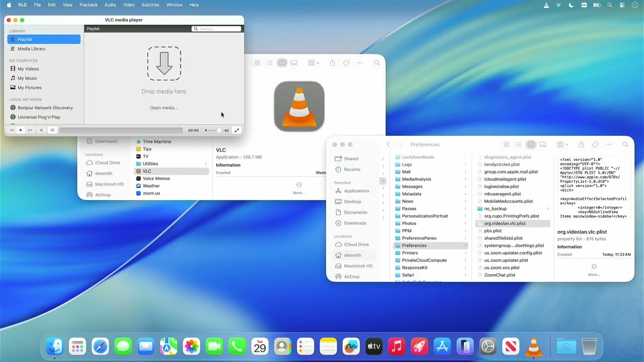This screenshot has width=644, height=362.
Task: Click the Play button in VLC
Action: (x=21, y=130)
